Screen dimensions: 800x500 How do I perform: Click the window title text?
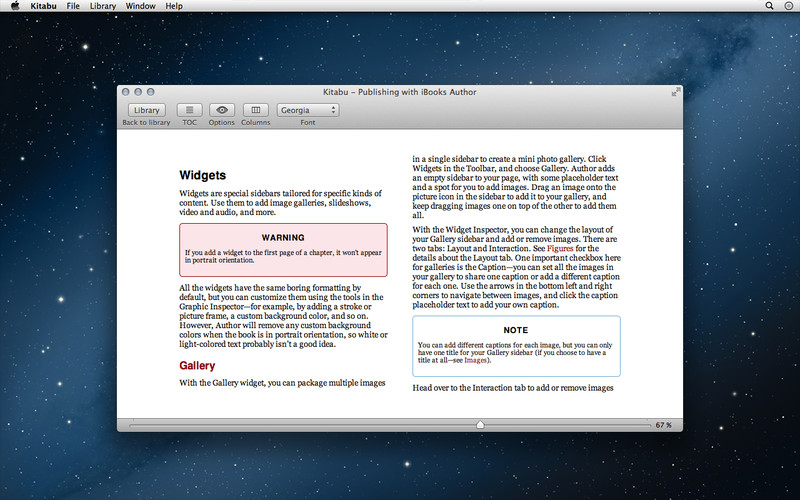(x=399, y=92)
